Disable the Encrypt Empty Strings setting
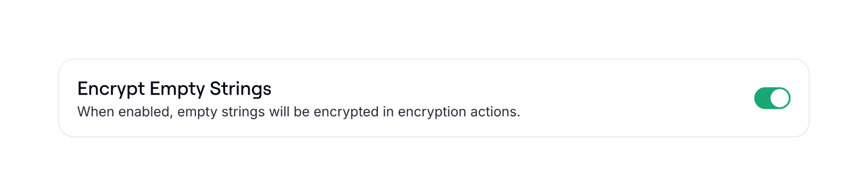 (x=772, y=98)
